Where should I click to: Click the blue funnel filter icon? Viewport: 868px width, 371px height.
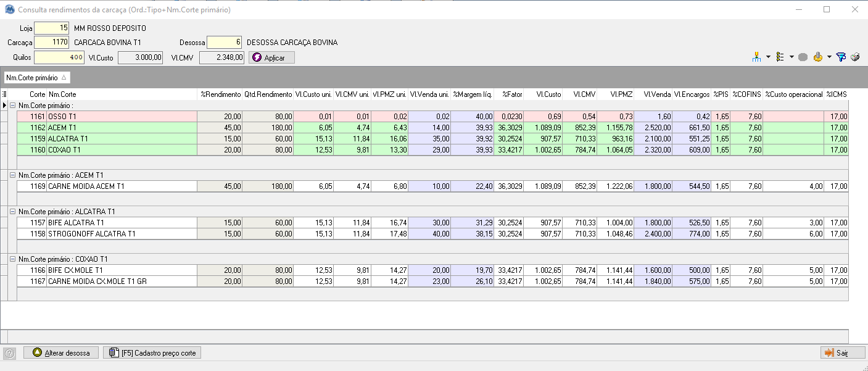(x=840, y=57)
